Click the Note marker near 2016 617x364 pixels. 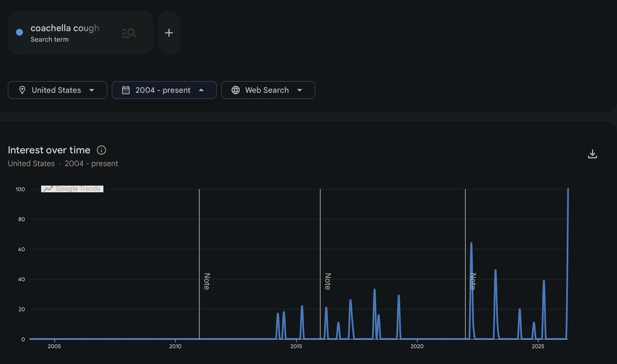[328, 281]
